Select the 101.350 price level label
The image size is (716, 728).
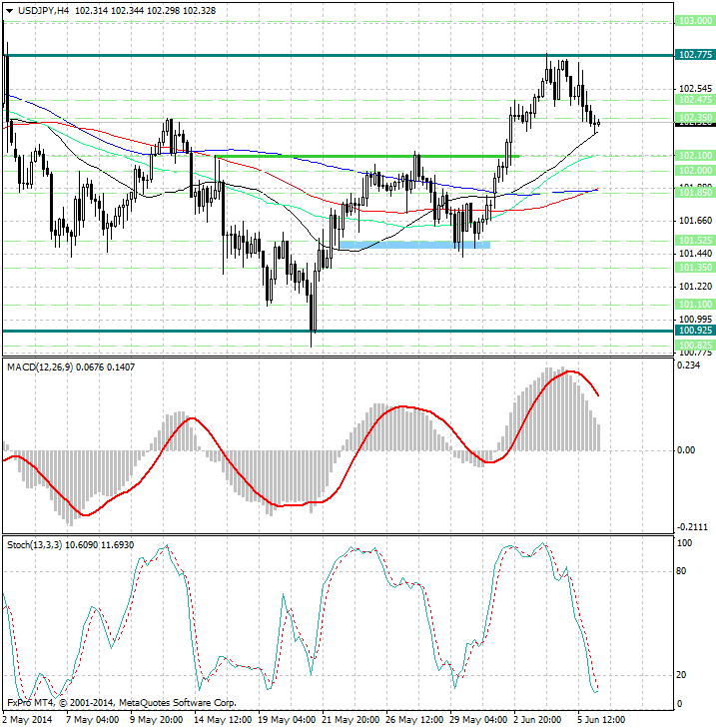pyautogui.click(x=695, y=267)
